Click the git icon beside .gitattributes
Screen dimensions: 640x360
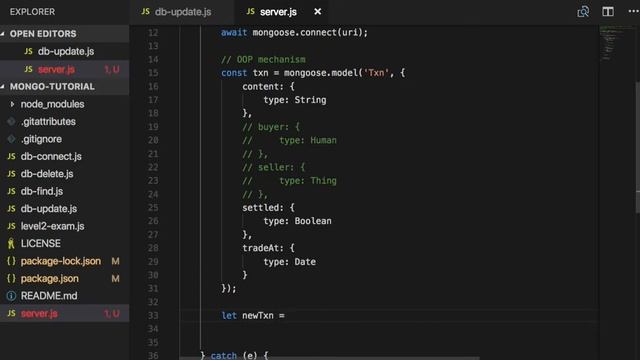coord(11,122)
